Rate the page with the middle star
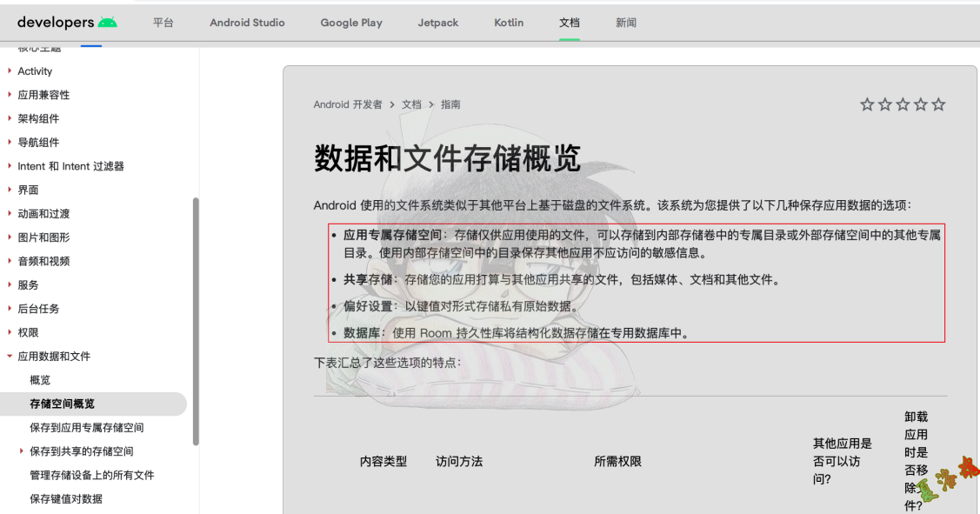The height and width of the screenshot is (514, 980). point(903,103)
